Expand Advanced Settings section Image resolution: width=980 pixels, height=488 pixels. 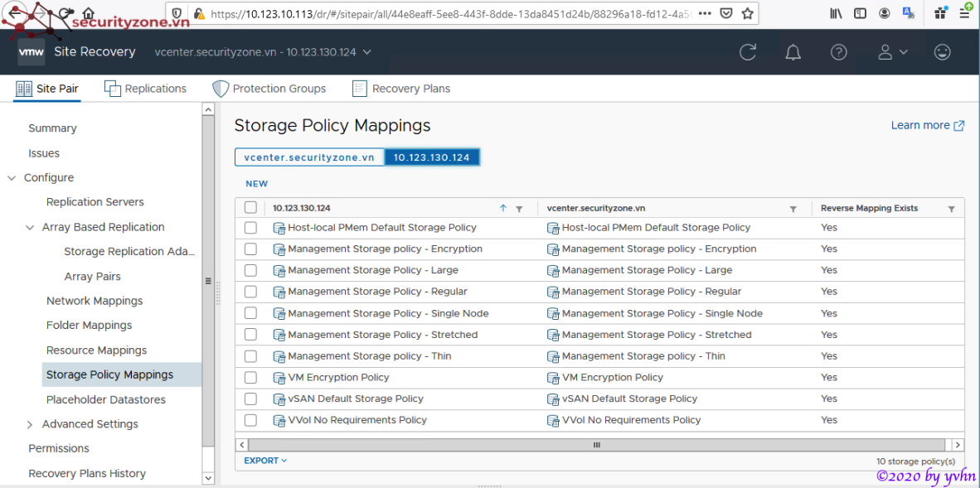click(x=29, y=424)
